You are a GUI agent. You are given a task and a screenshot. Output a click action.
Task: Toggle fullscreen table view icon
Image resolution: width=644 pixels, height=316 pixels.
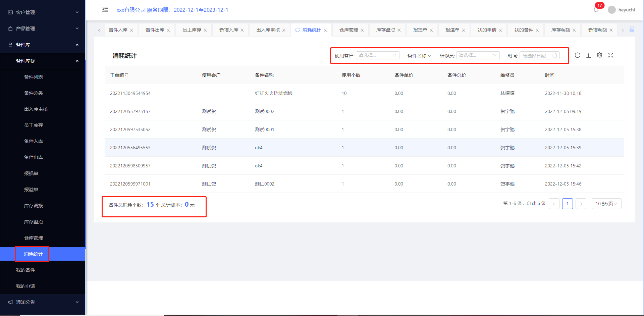610,55
